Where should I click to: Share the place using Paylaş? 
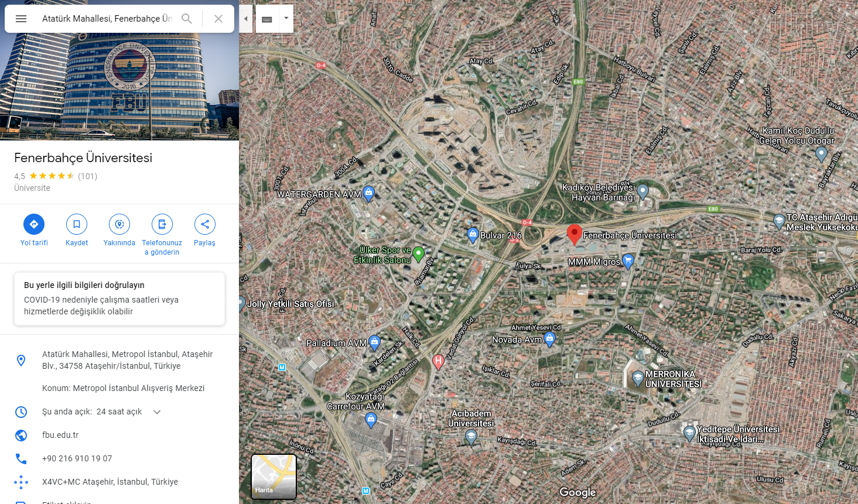pyautogui.click(x=205, y=224)
